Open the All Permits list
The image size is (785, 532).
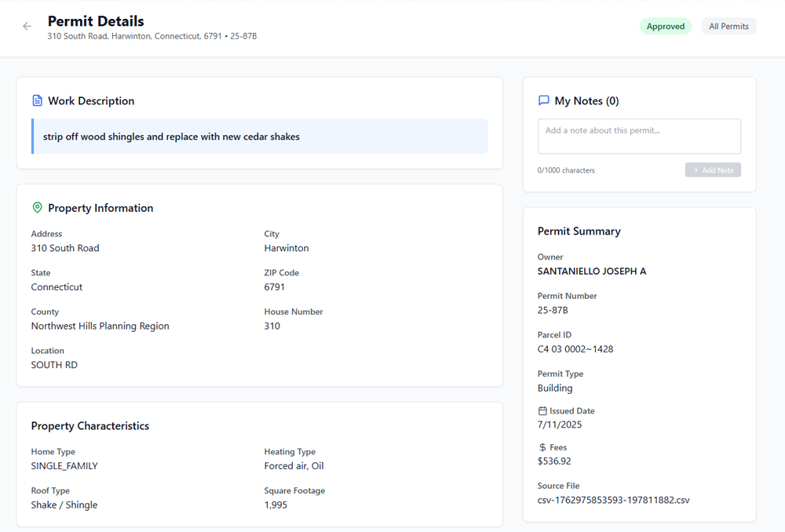[728, 27]
